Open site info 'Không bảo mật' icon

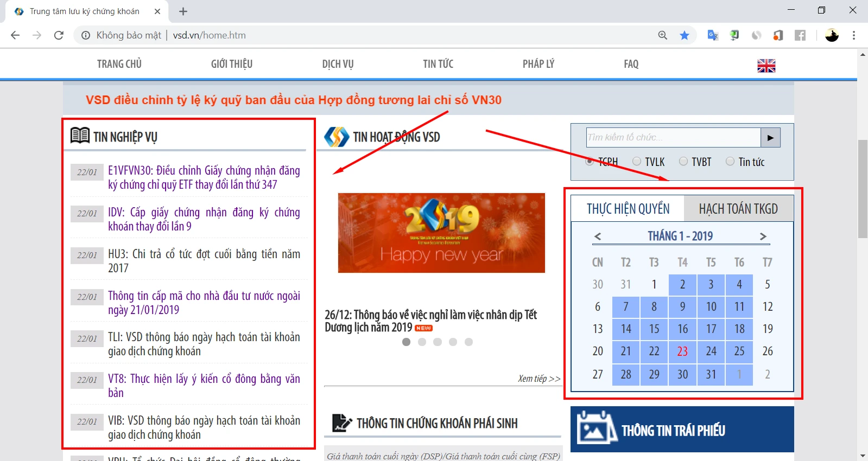[x=86, y=35]
